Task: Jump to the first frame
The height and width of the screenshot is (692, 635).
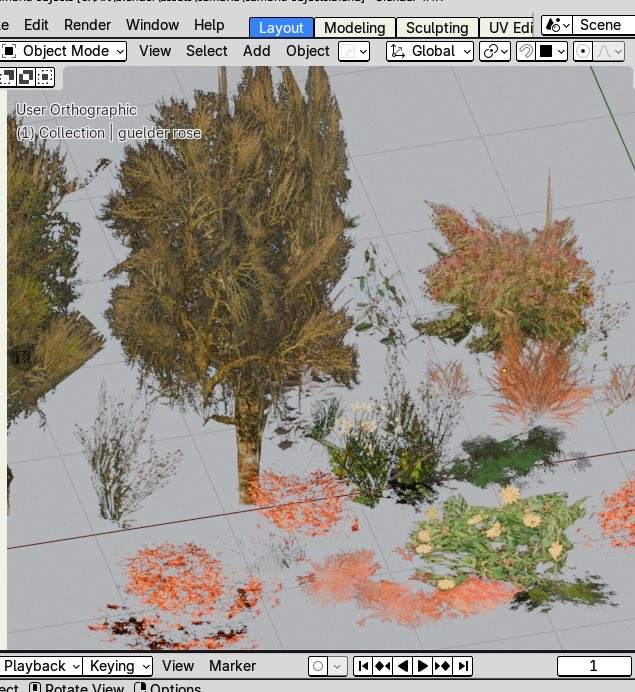Action: pos(363,666)
